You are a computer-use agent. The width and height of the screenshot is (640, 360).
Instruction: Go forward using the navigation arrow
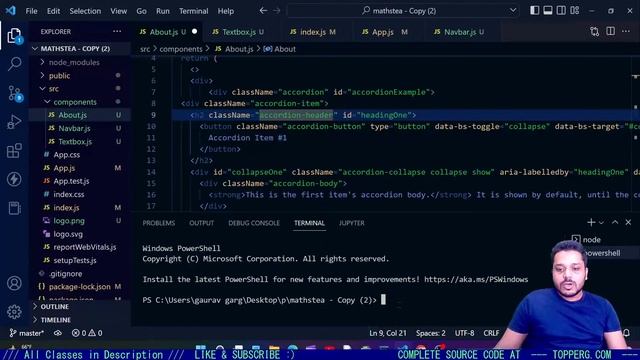(277, 11)
